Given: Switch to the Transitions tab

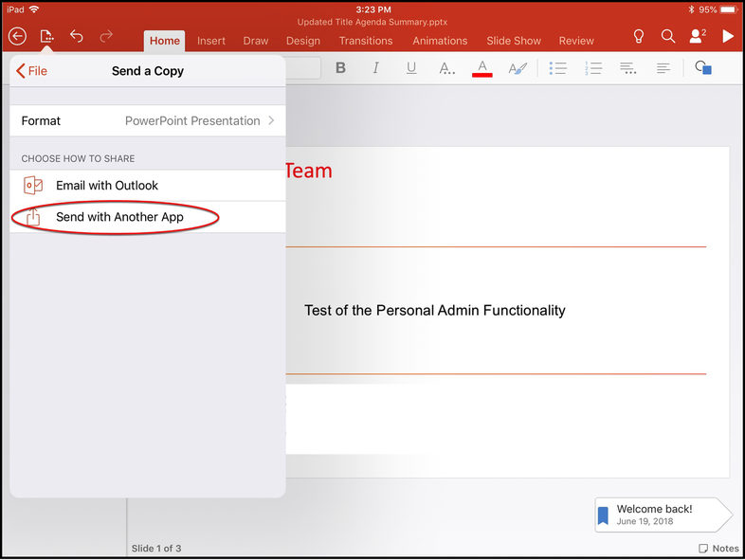Looking at the screenshot, I should click(x=366, y=41).
